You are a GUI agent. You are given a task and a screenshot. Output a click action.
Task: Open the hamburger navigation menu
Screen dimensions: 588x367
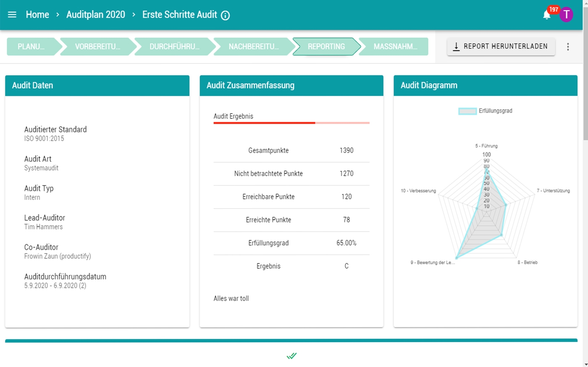tap(12, 15)
